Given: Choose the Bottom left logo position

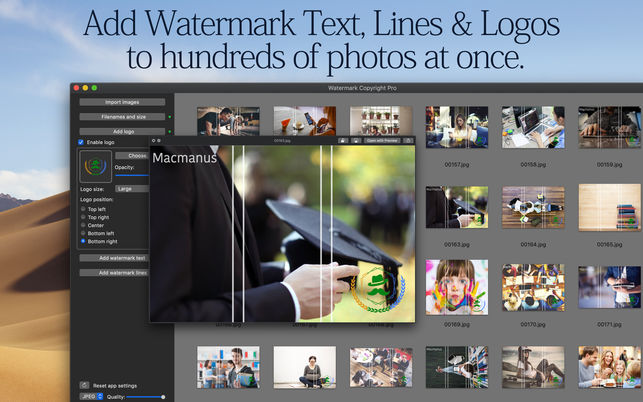Looking at the screenshot, I should click(x=83, y=233).
